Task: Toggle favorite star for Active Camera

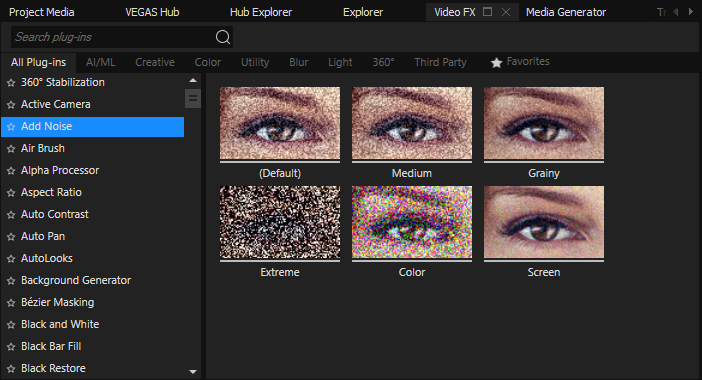Action: coord(11,105)
